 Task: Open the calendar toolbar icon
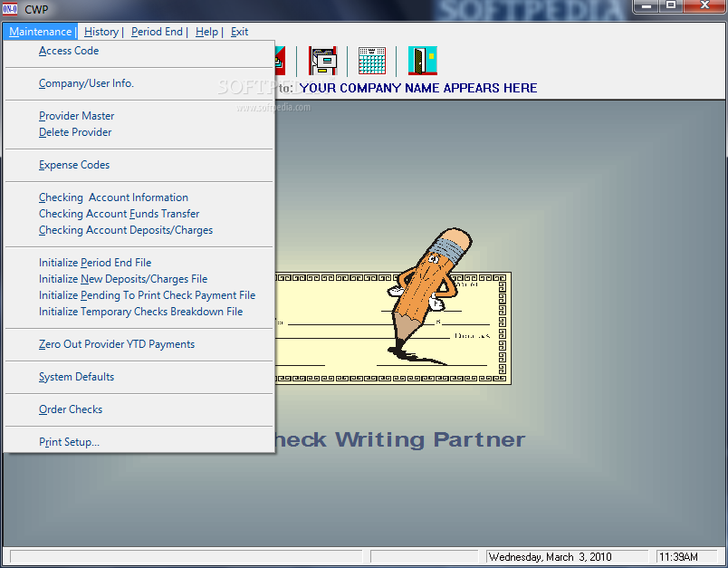(x=372, y=61)
